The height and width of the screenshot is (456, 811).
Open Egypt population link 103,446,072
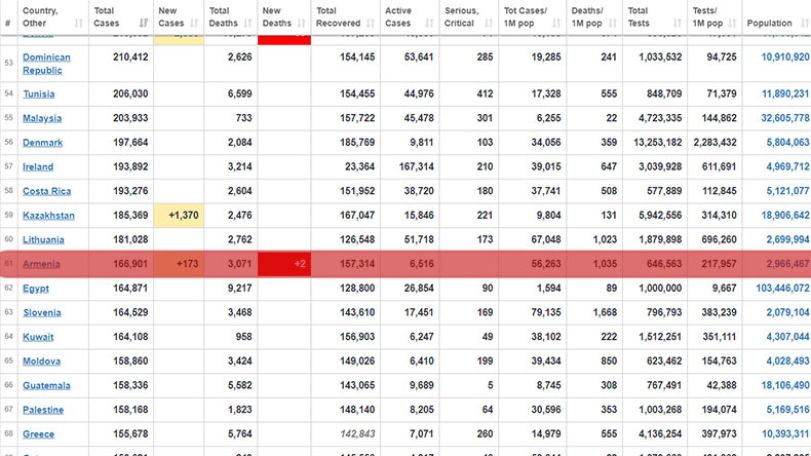[783, 288]
